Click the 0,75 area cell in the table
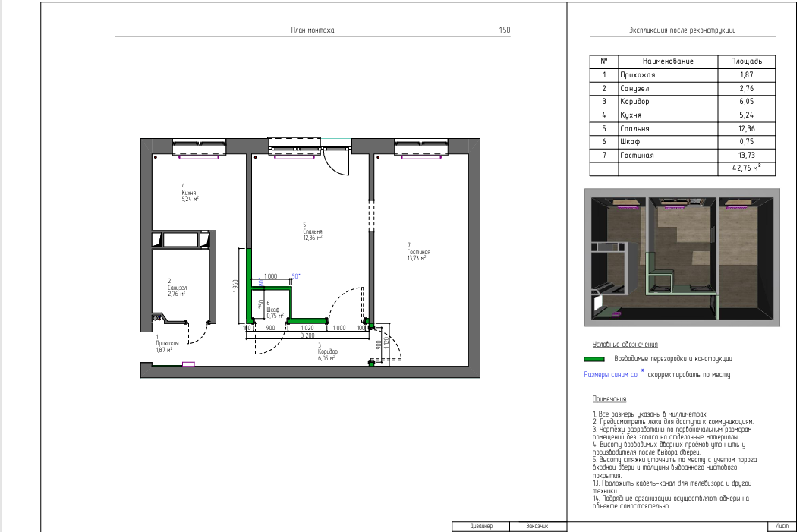 point(746,142)
